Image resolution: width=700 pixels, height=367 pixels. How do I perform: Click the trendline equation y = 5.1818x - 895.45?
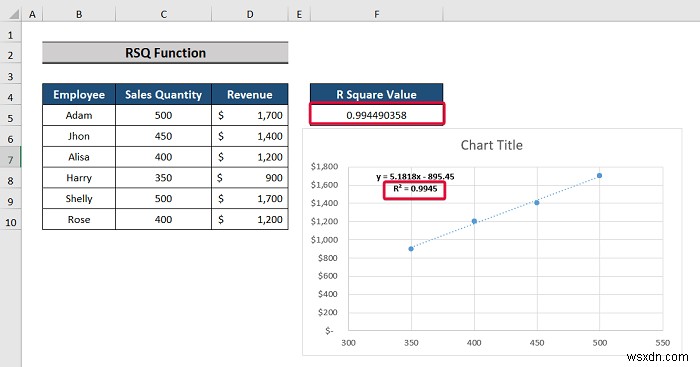[x=415, y=177]
